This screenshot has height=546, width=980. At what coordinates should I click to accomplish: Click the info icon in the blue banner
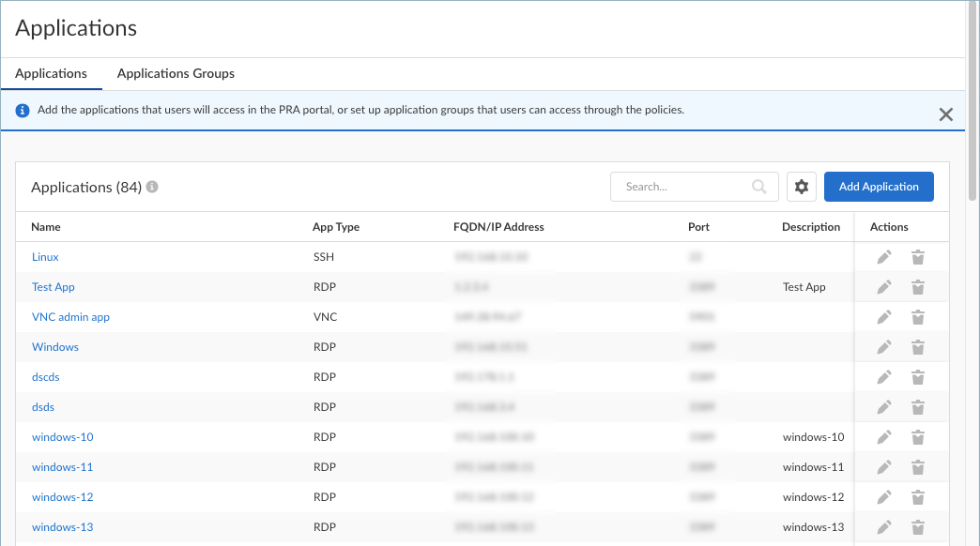coord(22,110)
